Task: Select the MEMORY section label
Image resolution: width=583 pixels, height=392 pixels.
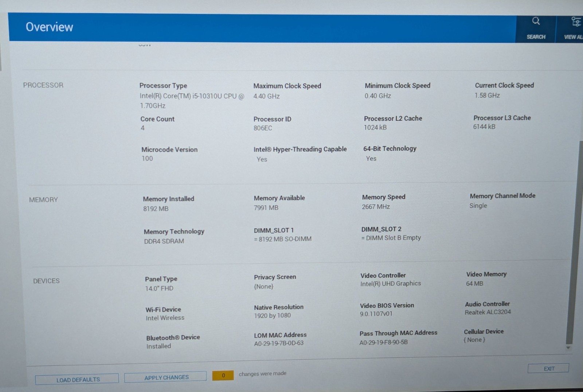Action: (43, 200)
